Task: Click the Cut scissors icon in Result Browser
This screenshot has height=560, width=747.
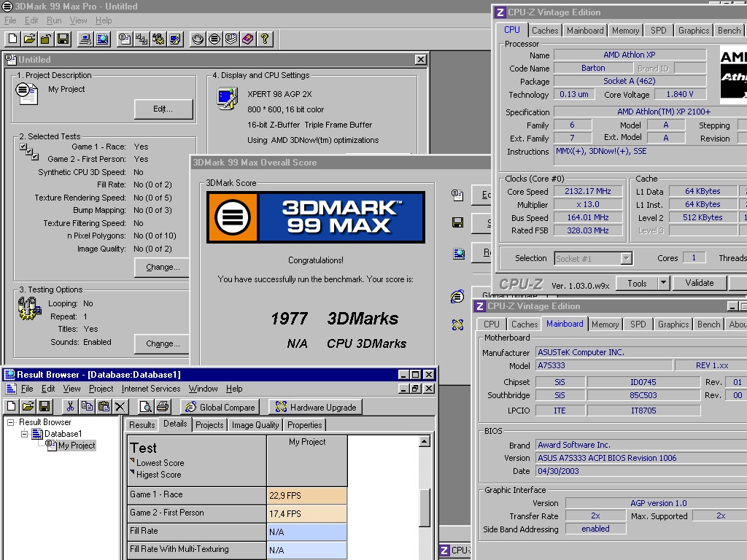Action: pos(70,407)
